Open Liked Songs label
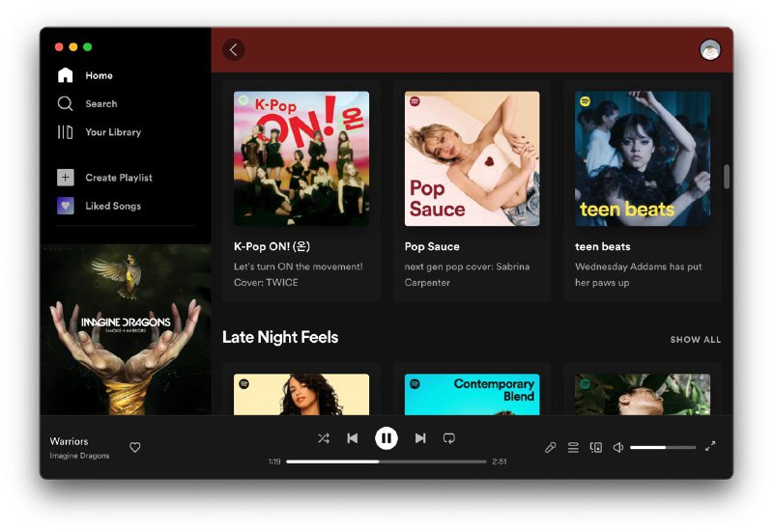 point(113,206)
